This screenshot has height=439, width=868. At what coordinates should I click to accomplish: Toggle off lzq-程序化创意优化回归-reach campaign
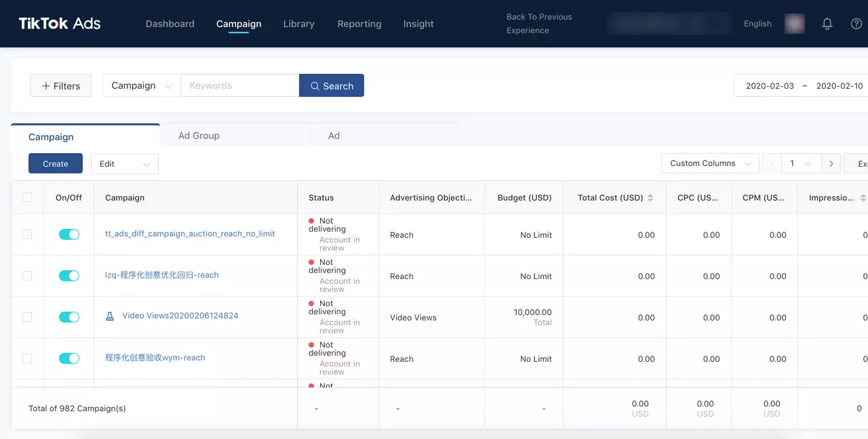[x=69, y=276]
